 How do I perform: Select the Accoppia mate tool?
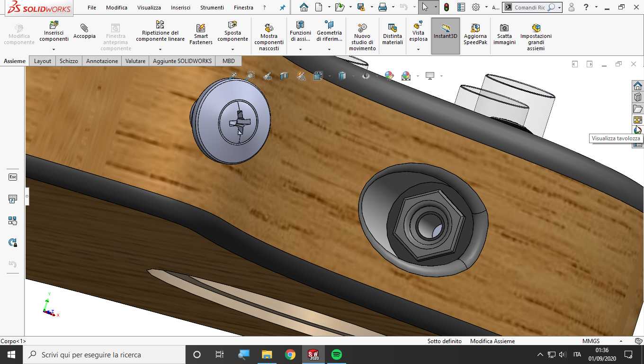84,31
